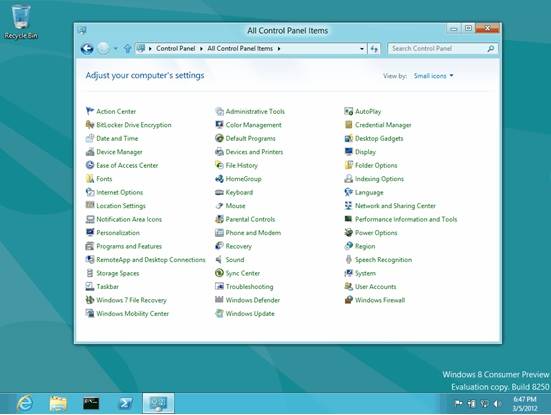This screenshot has width=551, height=415.
Task: Click the Back arrow button
Action: click(87, 48)
